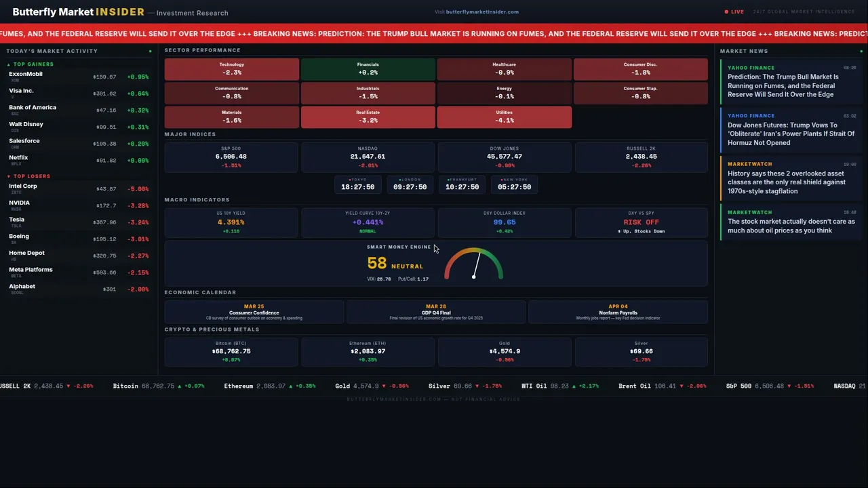Click the Market News green status dot

click(863, 51)
